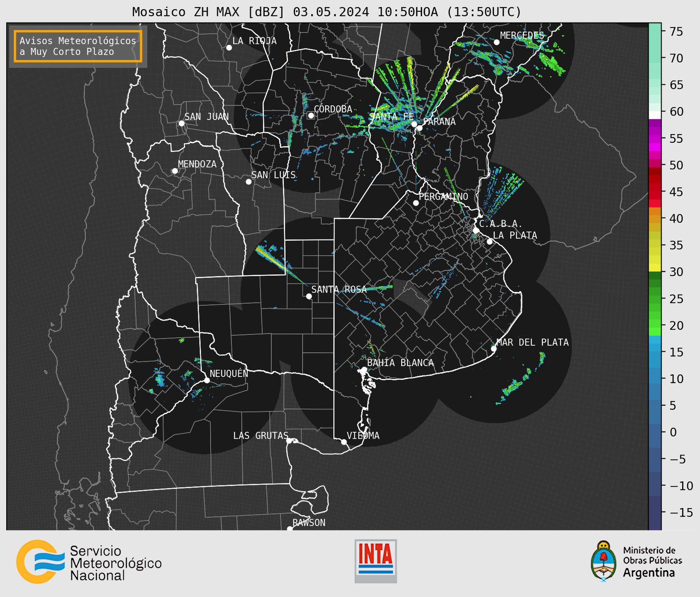Click the 60 dBZ white color band
Image resolution: width=700 pixels, height=597 pixels.
click(655, 115)
